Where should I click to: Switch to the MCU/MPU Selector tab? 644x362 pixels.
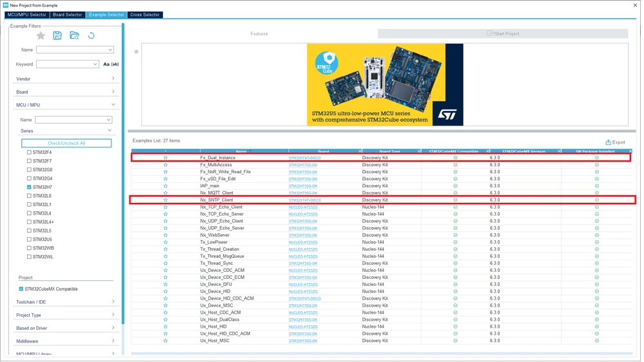pos(26,15)
